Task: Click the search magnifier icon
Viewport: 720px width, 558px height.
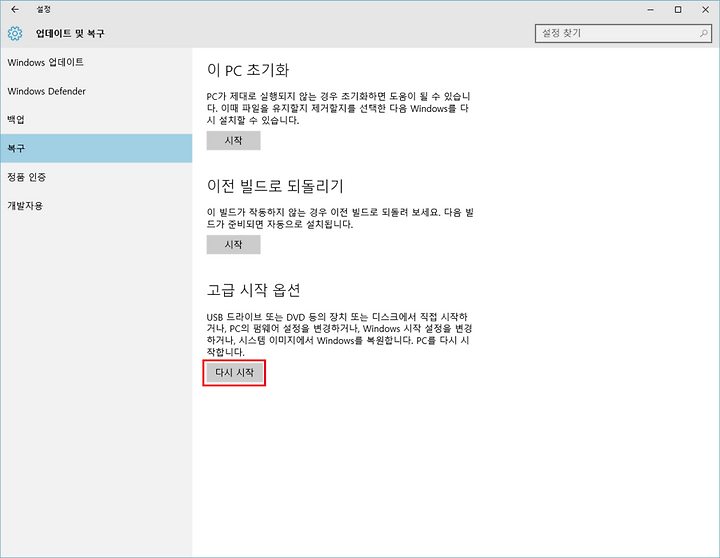Action: click(x=703, y=33)
